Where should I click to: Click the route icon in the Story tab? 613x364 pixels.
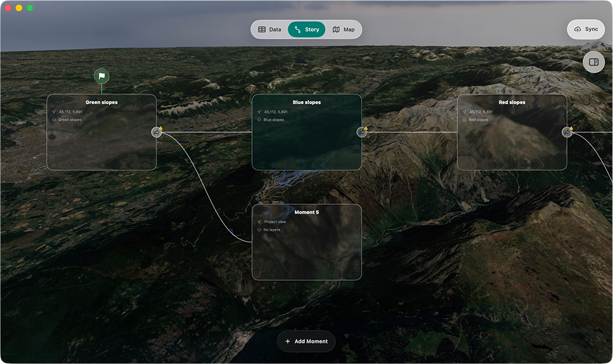point(298,29)
